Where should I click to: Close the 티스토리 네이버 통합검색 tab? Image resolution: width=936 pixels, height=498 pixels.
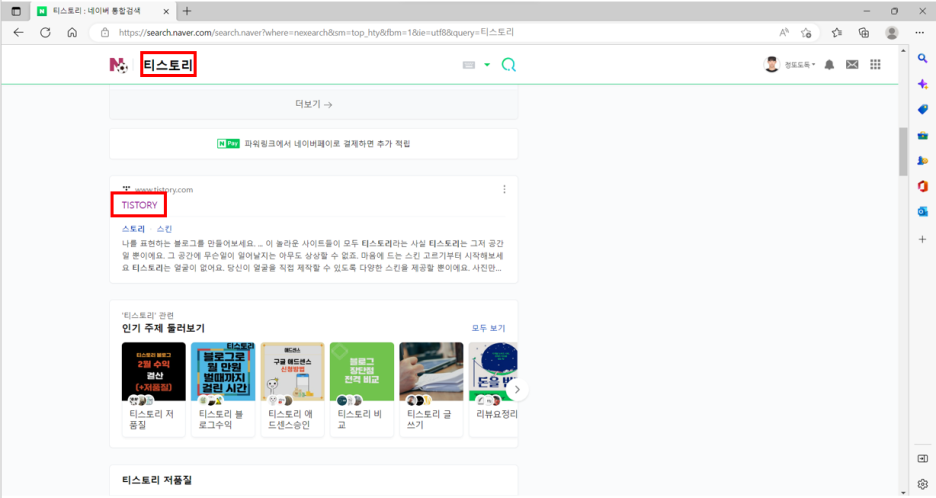pos(166,11)
